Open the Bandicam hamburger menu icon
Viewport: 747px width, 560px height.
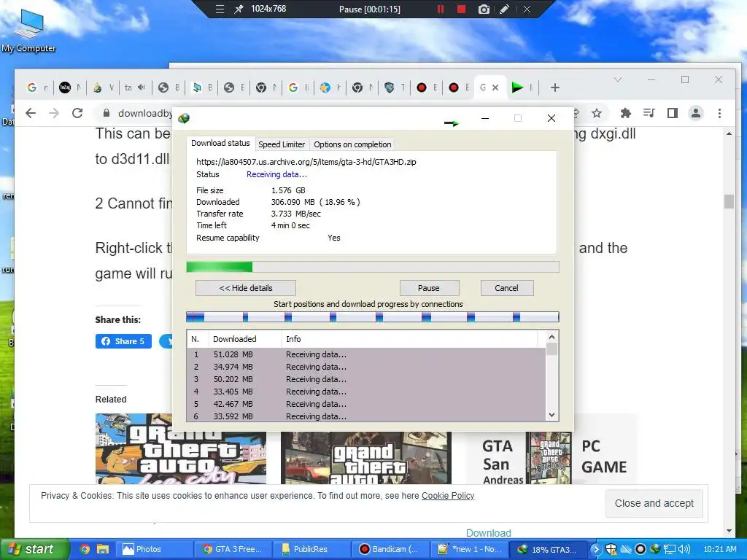220,9
